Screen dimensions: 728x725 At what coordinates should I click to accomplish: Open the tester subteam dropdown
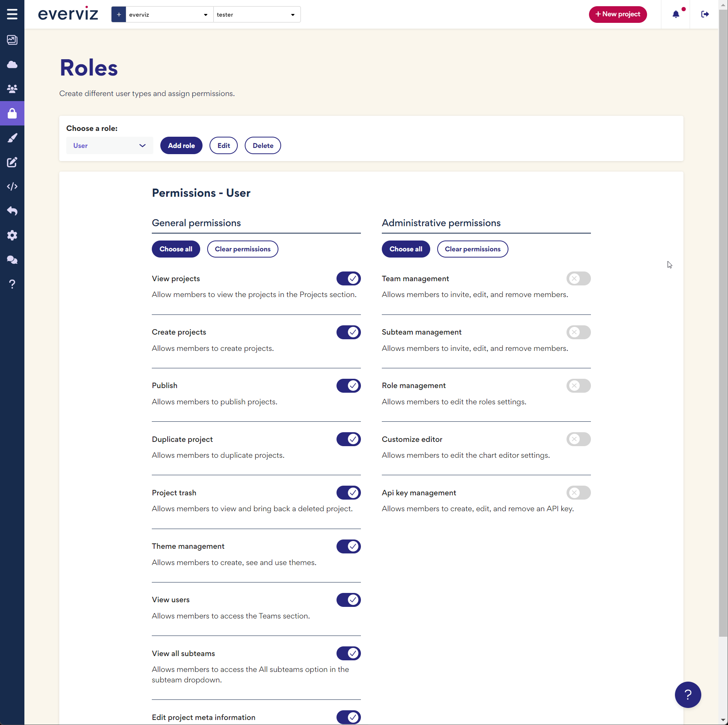click(x=257, y=14)
